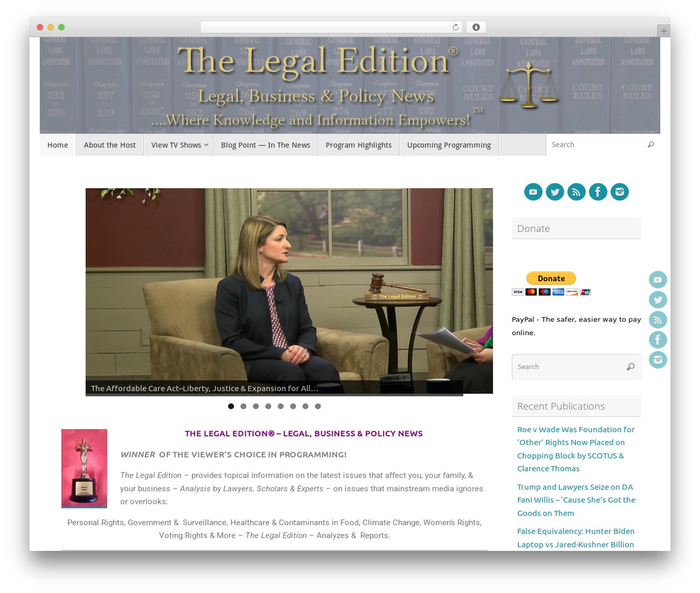Click the 'PayPal - The safer, easier way' text
Viewport: 700px width, 593px height.
(576, 326)
